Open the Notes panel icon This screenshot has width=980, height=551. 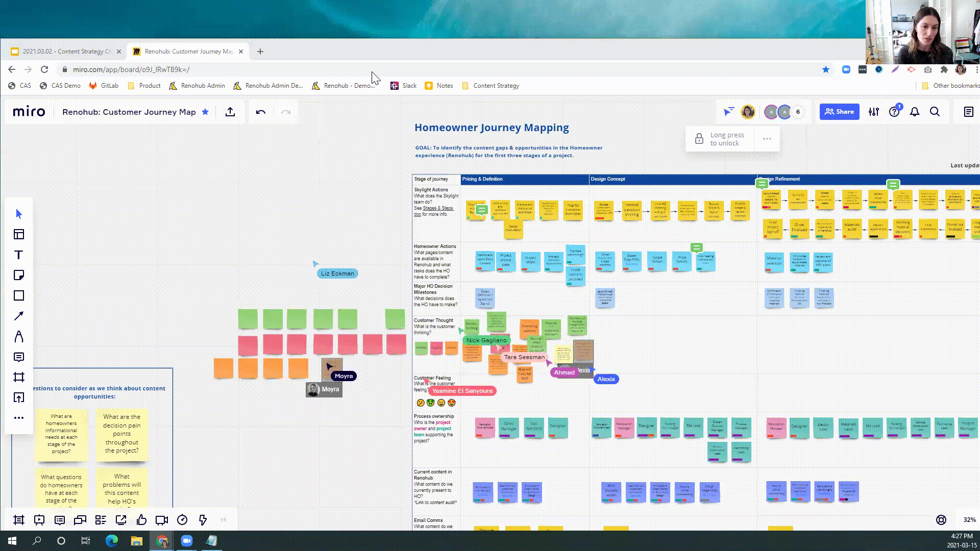968,112
